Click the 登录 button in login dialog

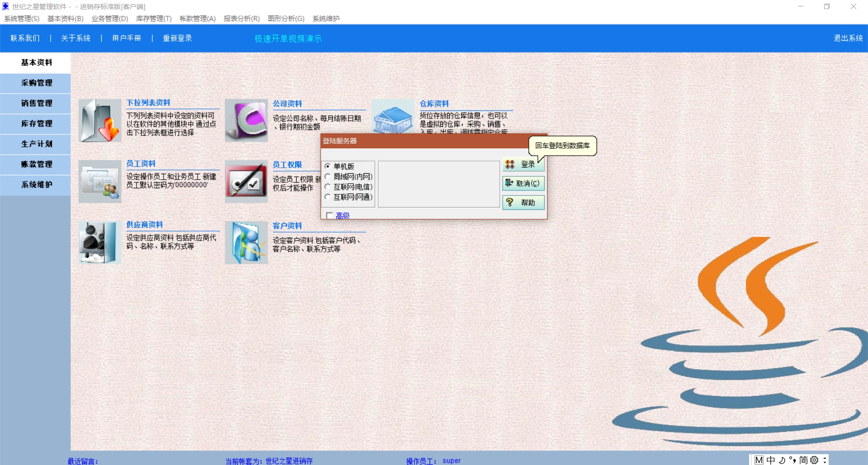523,164
